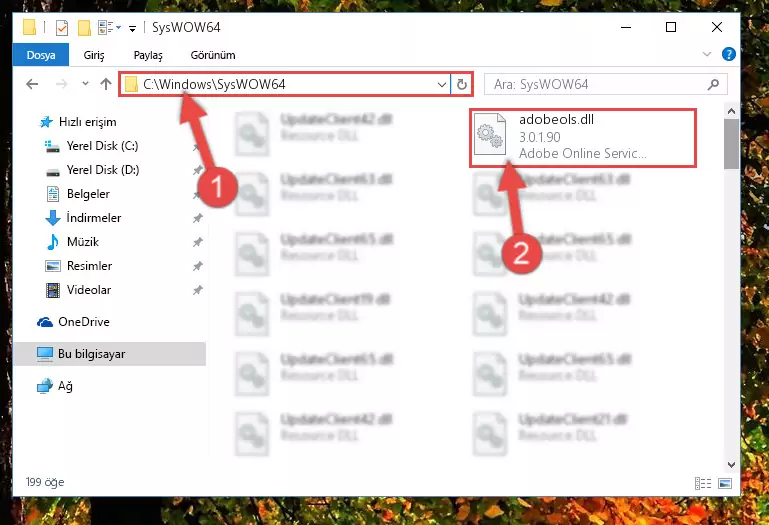The height and width of the screenshot is (525, 769).
Task: Select the adobeols.dll file
Action: coord(583,138)
